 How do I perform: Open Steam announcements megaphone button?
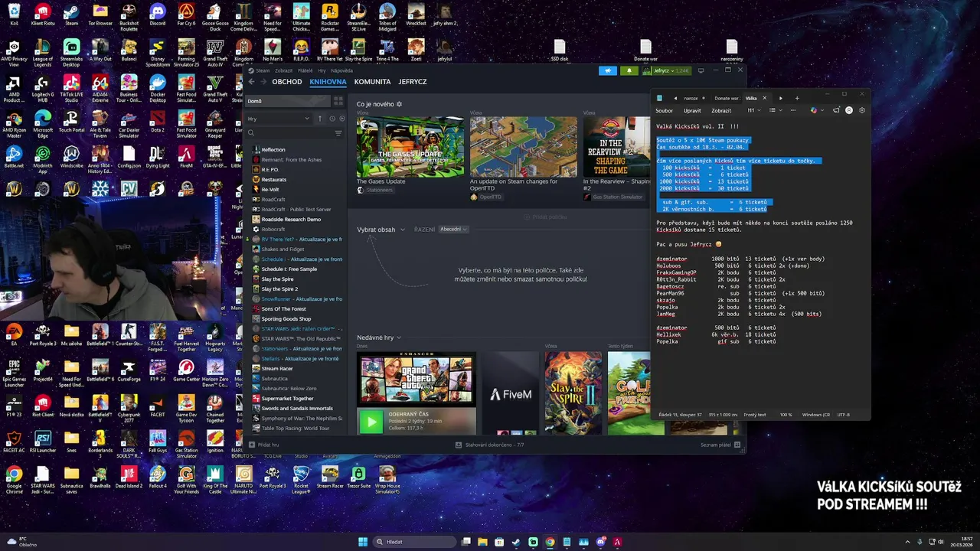(x=608, y=70)
